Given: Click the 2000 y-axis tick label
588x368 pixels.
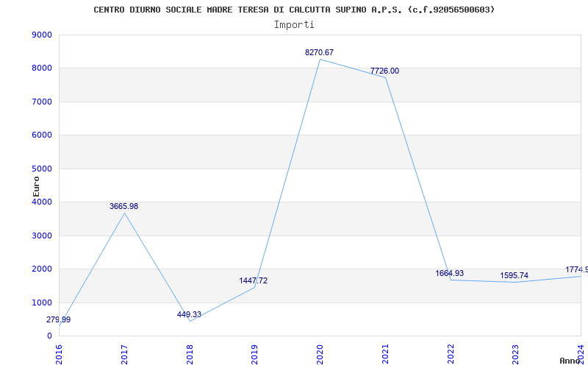Looking at the screenshot, I should tap(42, 269).
